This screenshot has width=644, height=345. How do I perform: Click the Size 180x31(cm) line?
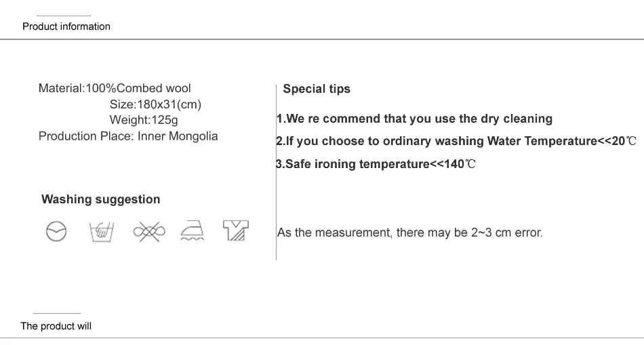pyautogui.click(x=155, y=104)
